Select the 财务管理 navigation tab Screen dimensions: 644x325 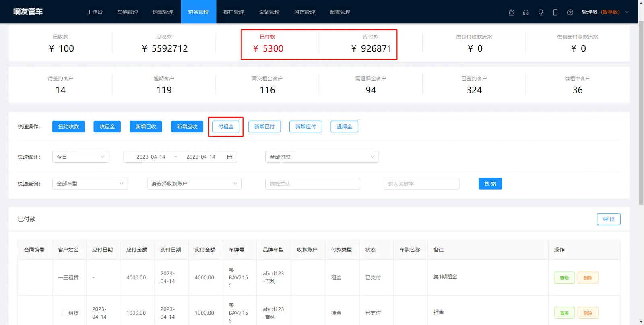tap(198, 12)
